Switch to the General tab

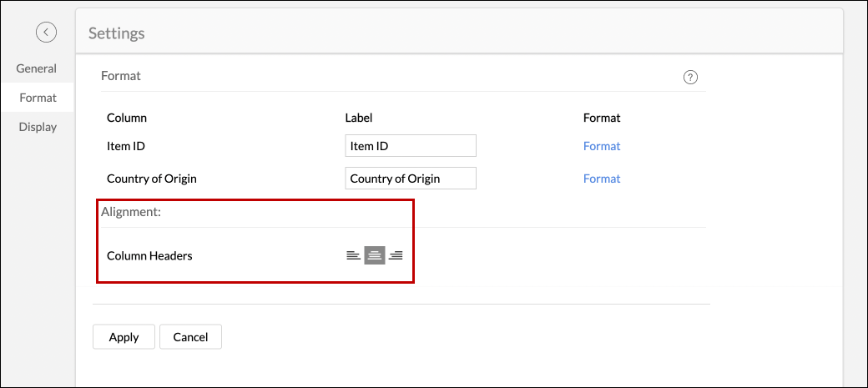click(x=37, y=68)
